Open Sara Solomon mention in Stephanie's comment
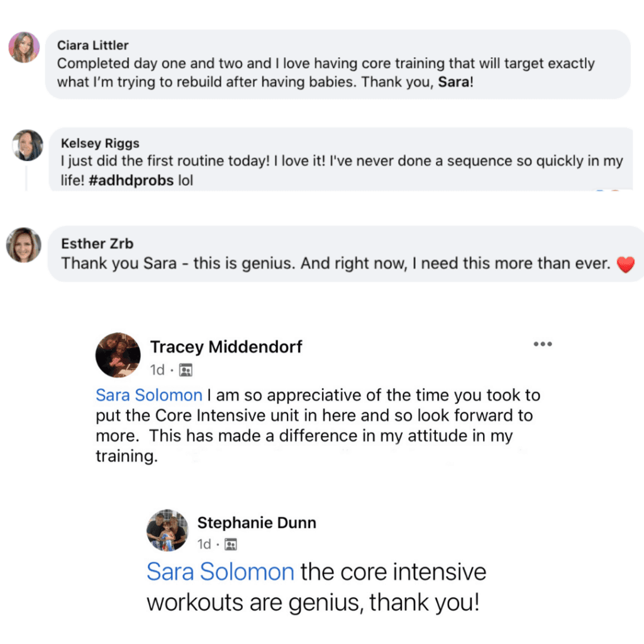The image size is (644, 644). pyautogui.click(x=220, y=572)
